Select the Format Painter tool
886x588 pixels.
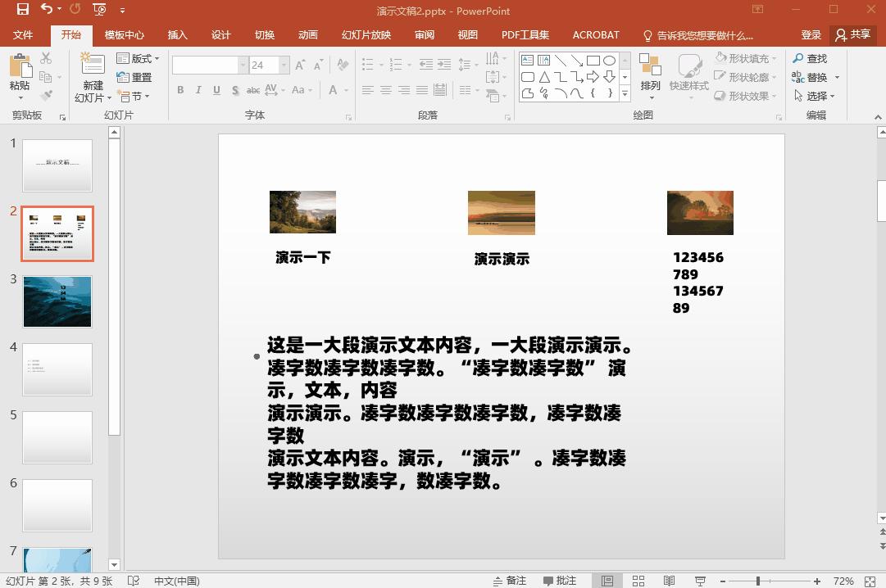(46, 94)
